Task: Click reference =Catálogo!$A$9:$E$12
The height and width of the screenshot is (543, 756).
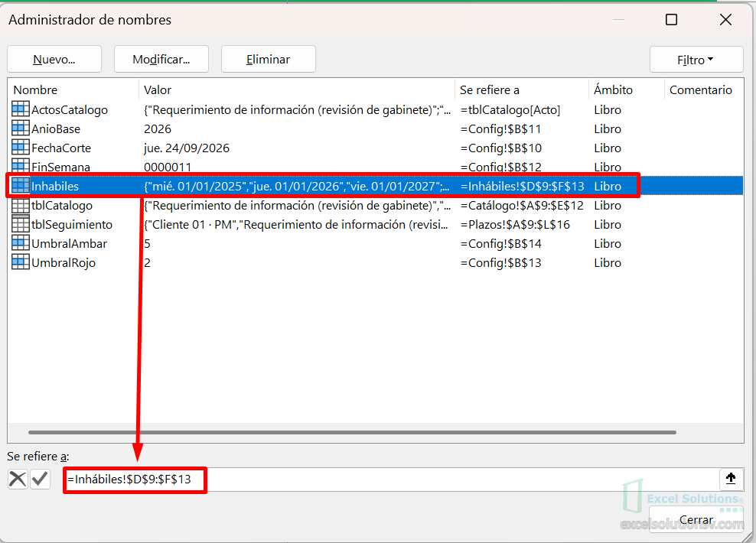Action: (x=522, y=205)
